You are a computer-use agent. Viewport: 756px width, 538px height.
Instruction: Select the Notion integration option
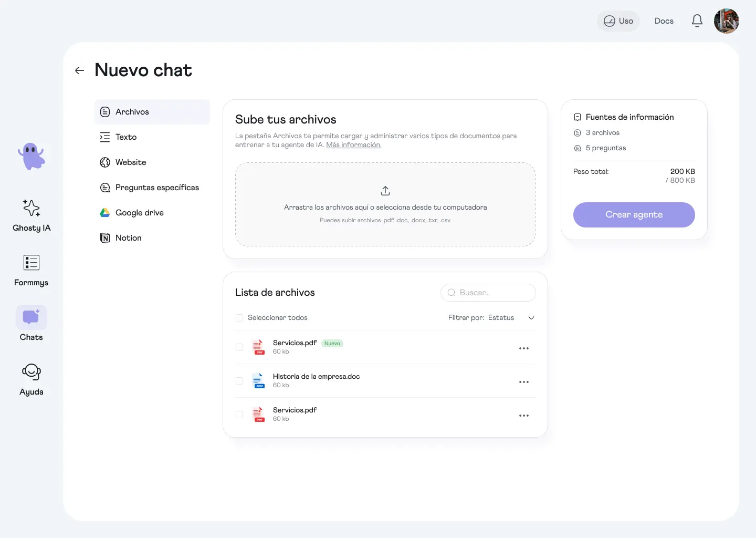click(128, 237)
